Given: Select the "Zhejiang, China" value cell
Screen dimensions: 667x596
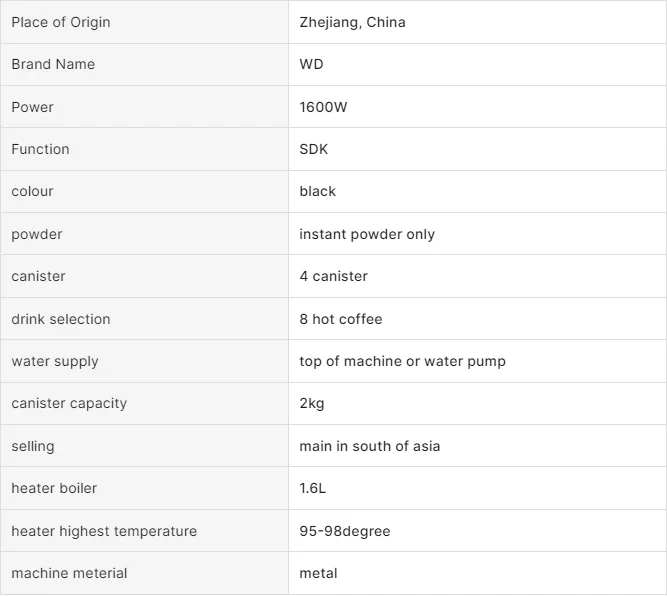Looking at the screenshot, I should tap(352, 22).
